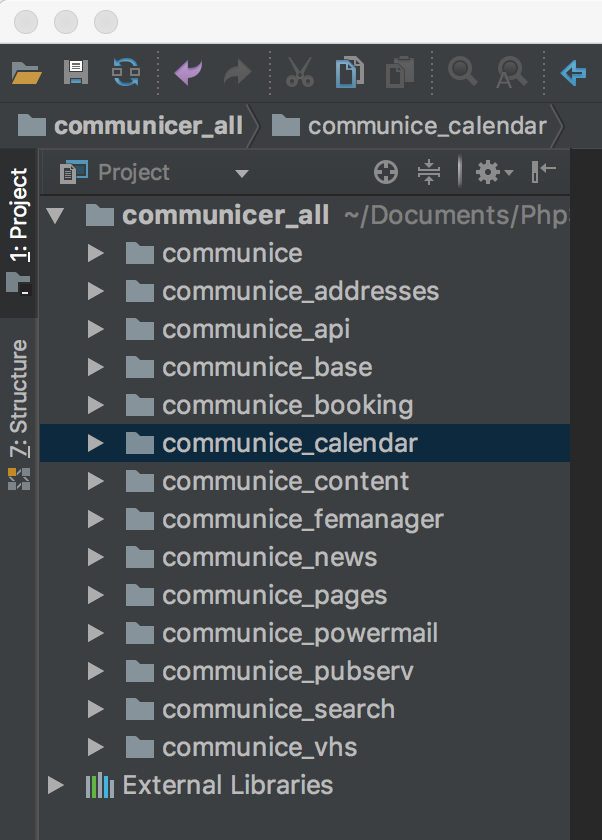
Task: Click the blue Back navigation arrow
Action: 573,73
